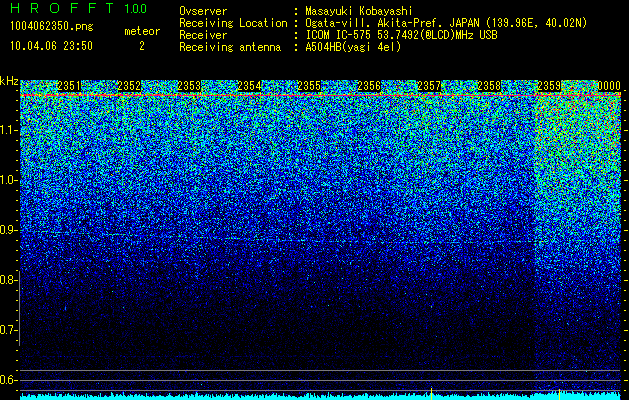Click the 2359 time marker

pos(549,86)
